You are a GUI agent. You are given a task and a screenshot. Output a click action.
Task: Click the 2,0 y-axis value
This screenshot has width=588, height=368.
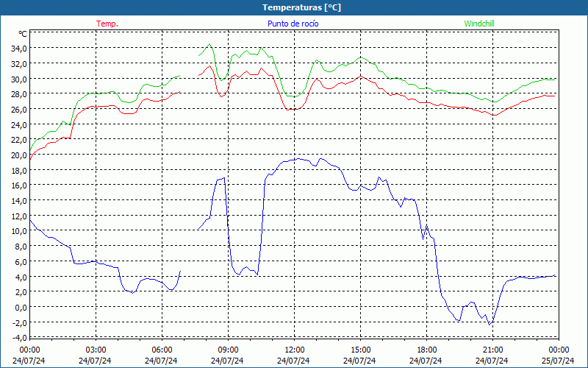pos(21,292)
